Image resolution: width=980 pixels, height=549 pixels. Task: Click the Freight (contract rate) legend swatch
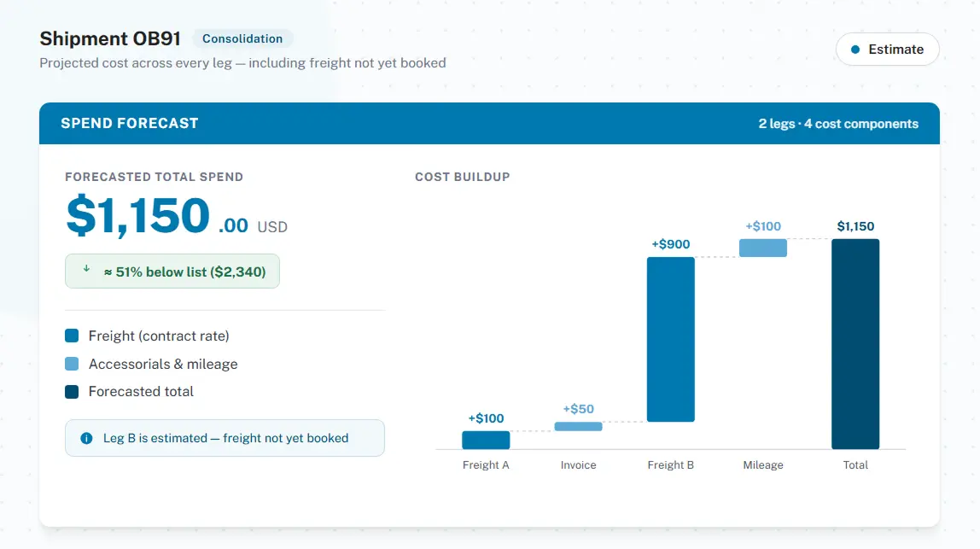click(72, 336)
